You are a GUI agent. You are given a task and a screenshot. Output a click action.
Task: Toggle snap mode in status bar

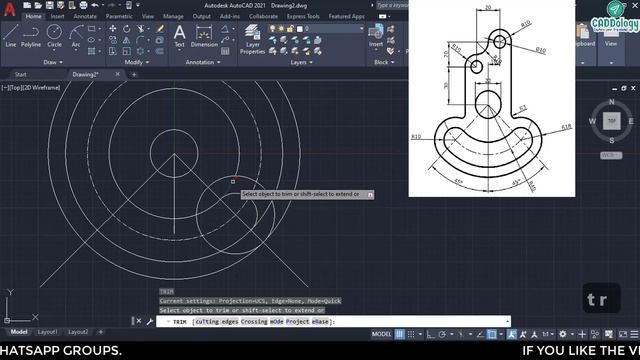pos(411,334)
